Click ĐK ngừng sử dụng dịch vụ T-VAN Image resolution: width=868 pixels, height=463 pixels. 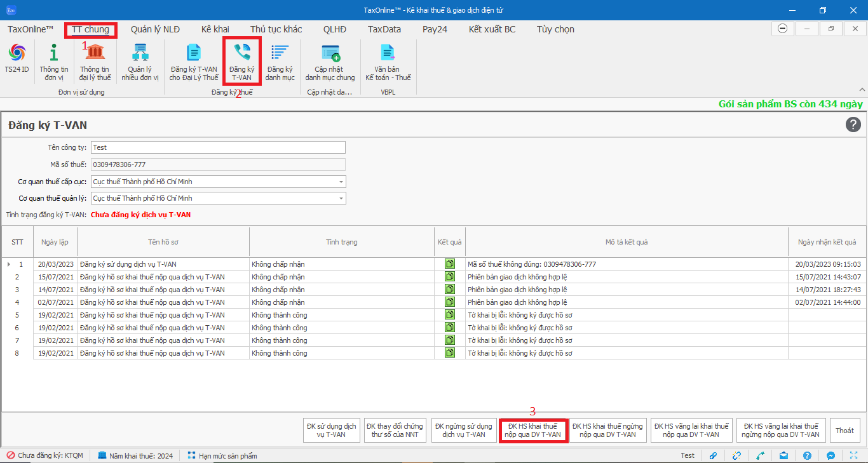point(464,430)
